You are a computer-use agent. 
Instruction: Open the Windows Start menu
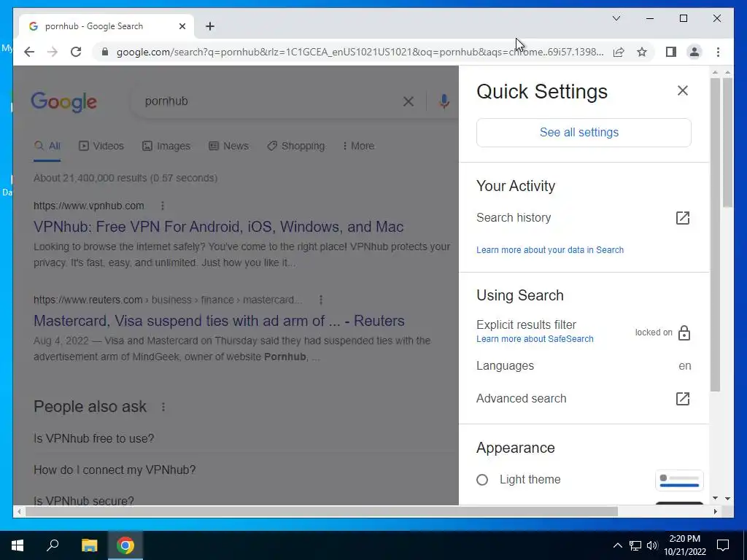point(18,545)
